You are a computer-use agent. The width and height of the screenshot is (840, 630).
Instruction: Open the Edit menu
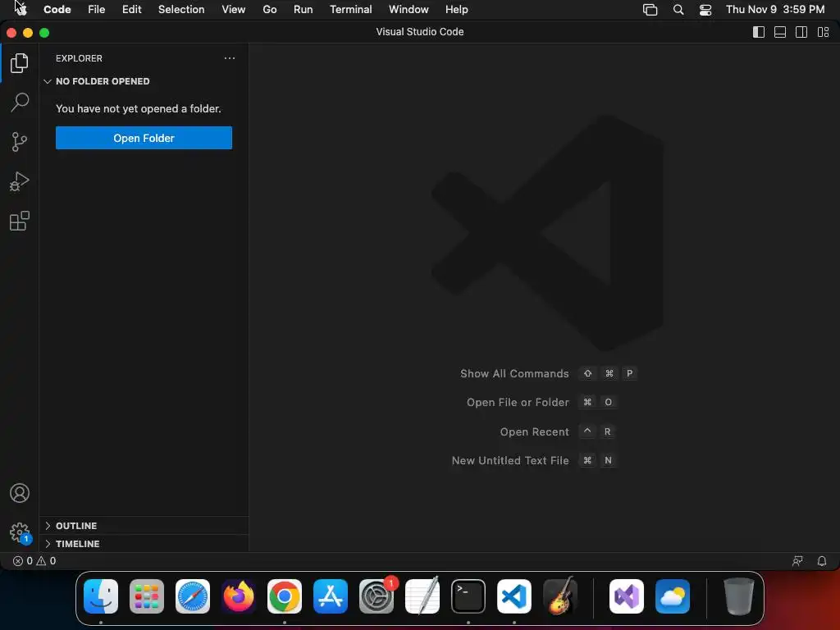pos(132,10)
